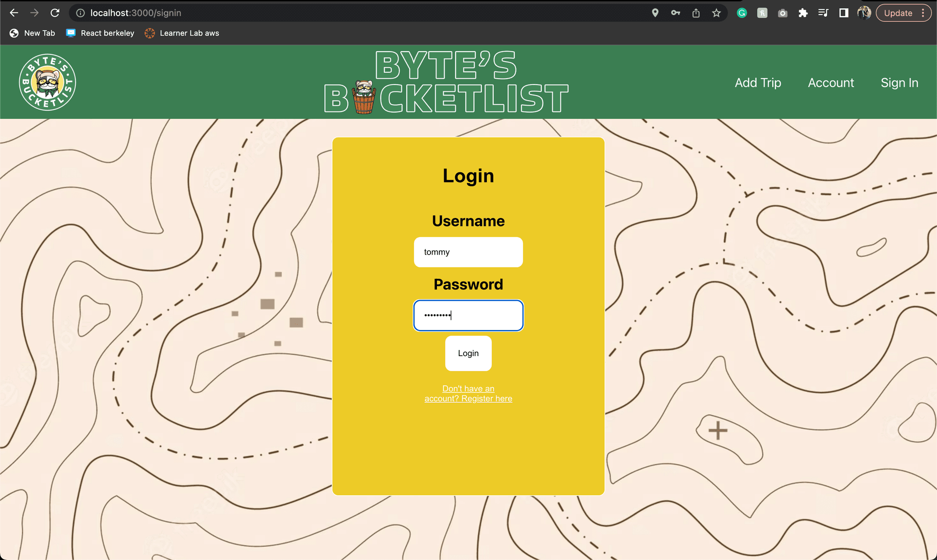
Task: Click the Login button to submit
Action: pos(468,353)
